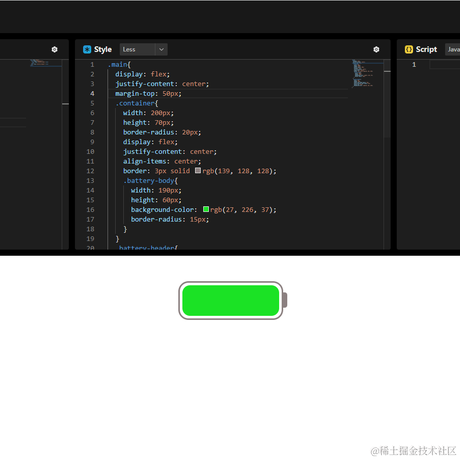Click the gray border color swatch on line 12

(x=198, y=171)
